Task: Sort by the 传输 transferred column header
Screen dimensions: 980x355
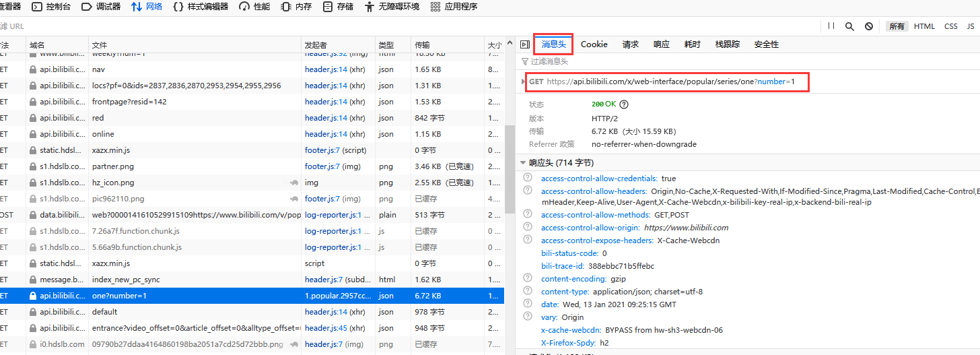Action: (x=447, y=44)
